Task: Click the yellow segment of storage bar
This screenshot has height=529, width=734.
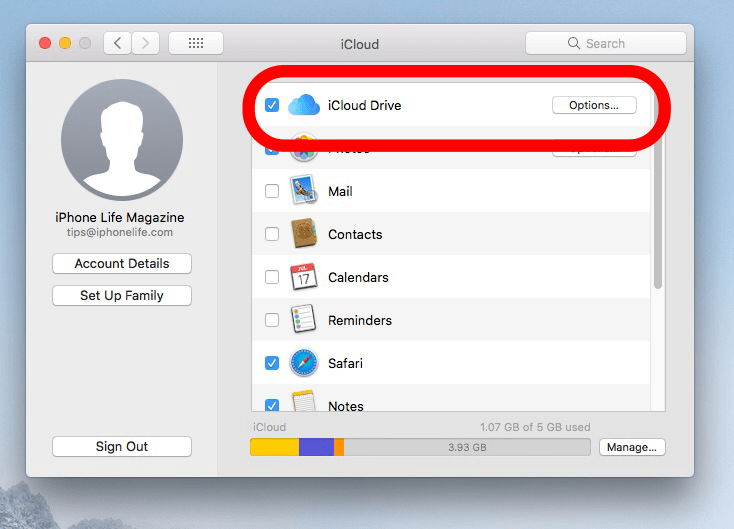Action: coord(275,447)
